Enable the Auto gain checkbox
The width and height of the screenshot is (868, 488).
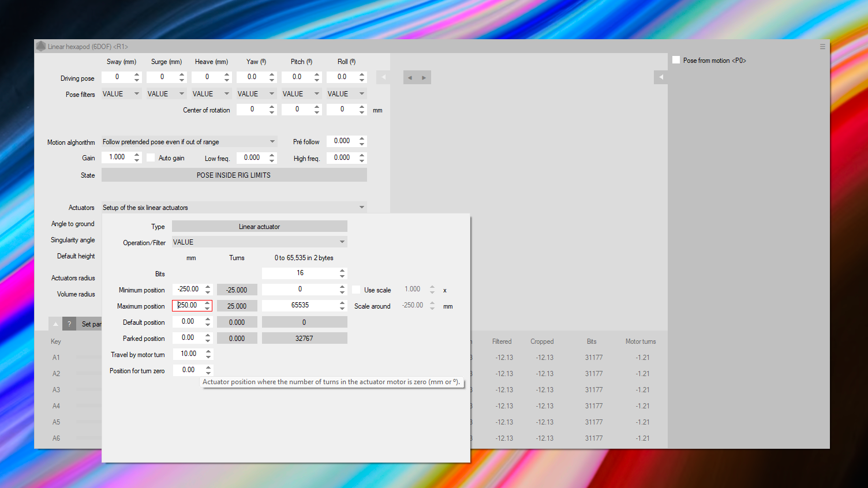tap(151, 157)
